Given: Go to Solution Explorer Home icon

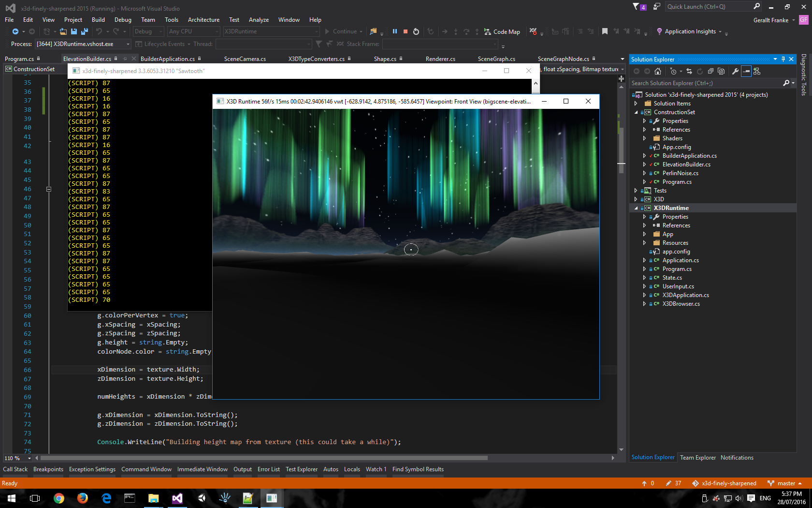Looking at the screenshot, I should coord(658,71).
